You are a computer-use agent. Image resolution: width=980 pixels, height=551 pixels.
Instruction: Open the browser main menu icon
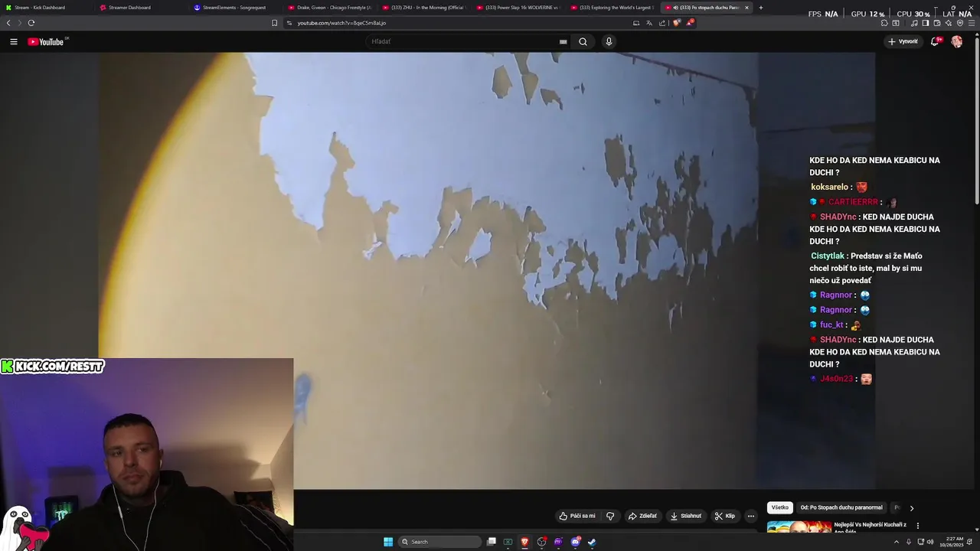click(972, 23)
